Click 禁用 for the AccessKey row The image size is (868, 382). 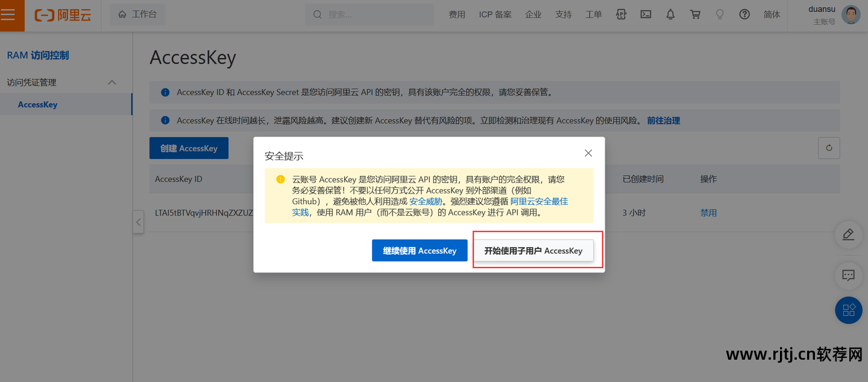click(708, 213)
